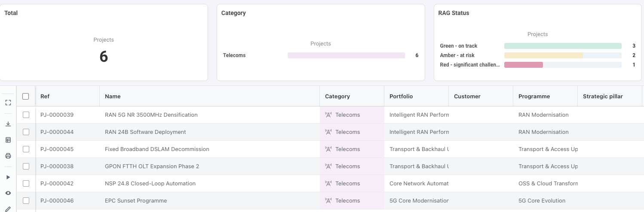Viewport: 644px width, 212px height.
Task: Click the Telecoms antenna icon for PJ-0000045
Action: [x=328, y=149]
